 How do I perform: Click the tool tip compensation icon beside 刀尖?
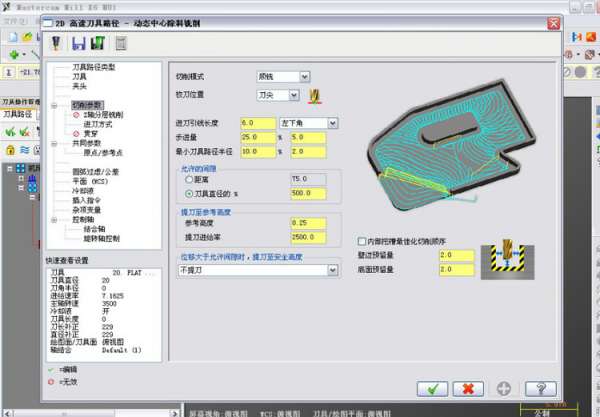tap(315, 96)
